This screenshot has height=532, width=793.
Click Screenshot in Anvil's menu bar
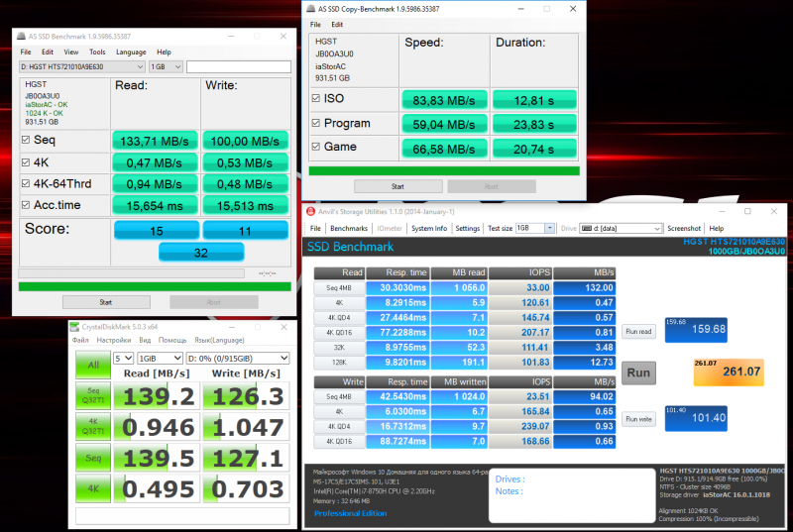tap(684, 229)
